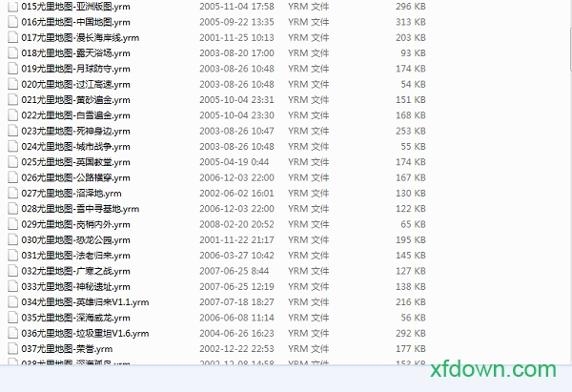The width and height of the screenshot is (572, 392).
Task: Click the file icon for 023尤里地图-死神身边.yrm
Action: pyautogui.click(x=12, y=131)
